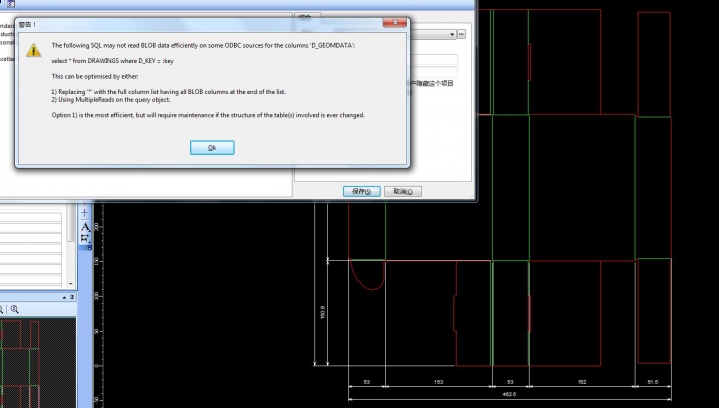Select the dimension tool below the text tool
This screenshot has height=408, width=719.
click(85, 239)
